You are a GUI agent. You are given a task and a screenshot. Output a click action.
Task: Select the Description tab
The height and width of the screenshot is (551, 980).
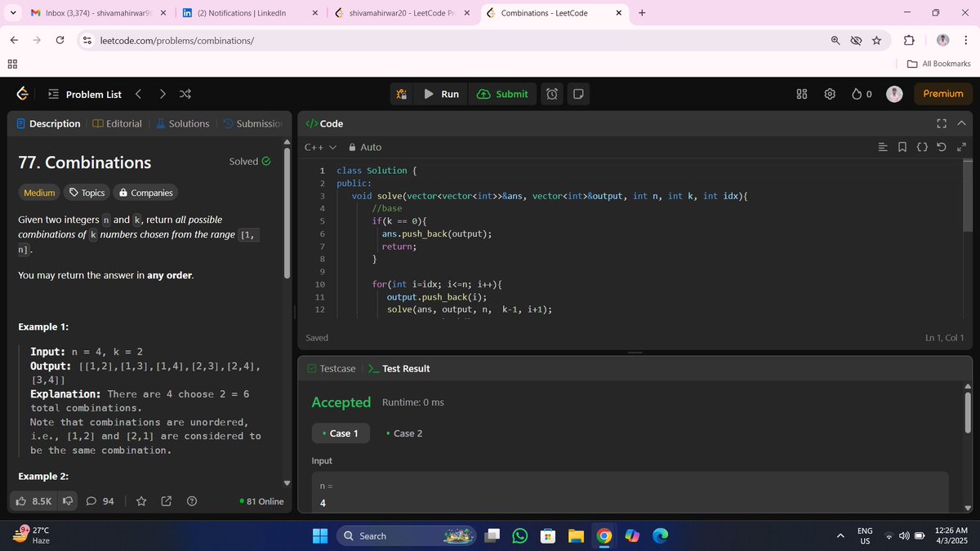tap(48, 123)
